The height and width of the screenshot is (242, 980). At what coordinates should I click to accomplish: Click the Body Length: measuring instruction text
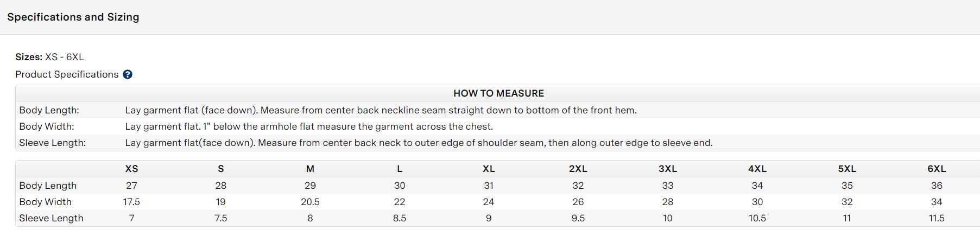(381, 110)
